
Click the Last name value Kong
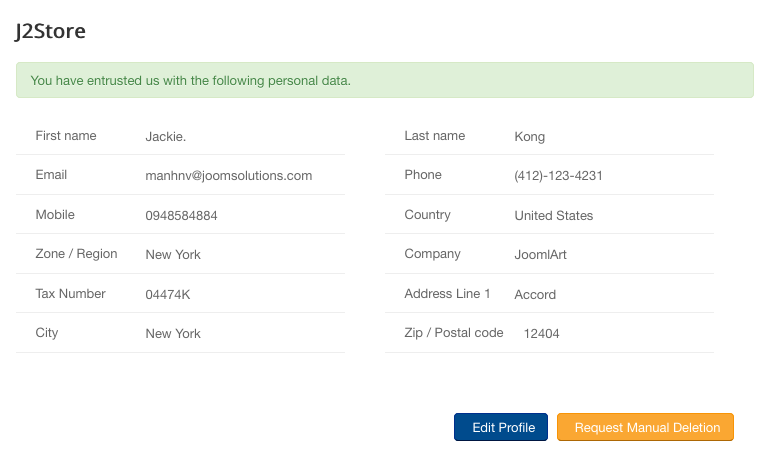tap(529, 136)
